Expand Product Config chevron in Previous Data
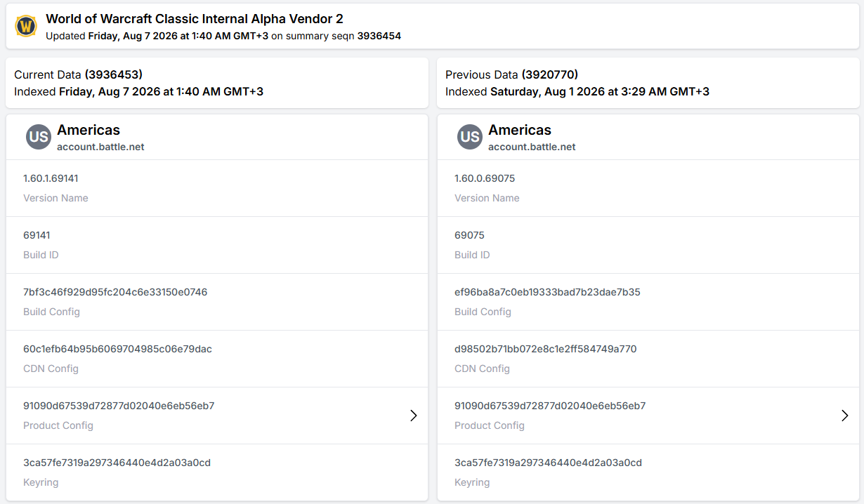This screenshot has height=504, width=864. tap(845, 416)
